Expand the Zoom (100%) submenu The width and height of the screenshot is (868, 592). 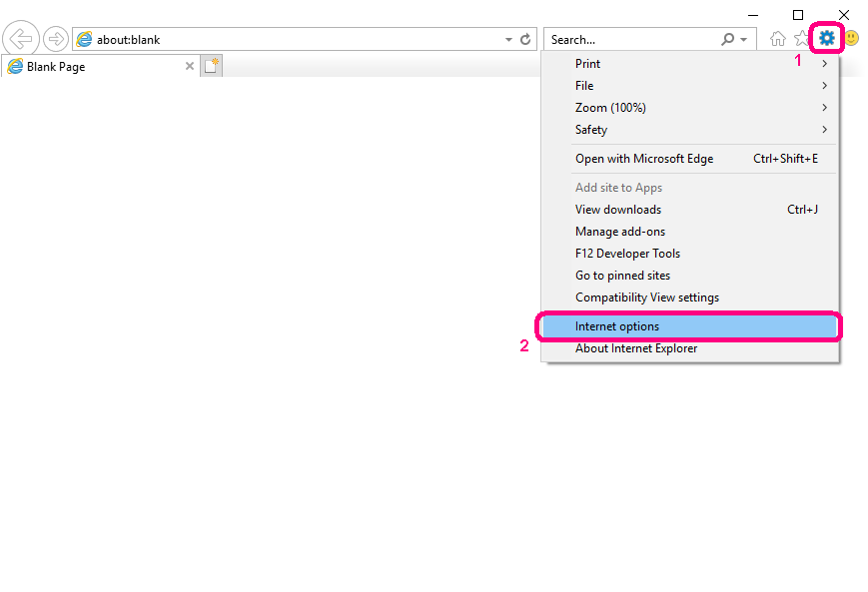click(x=690, y=108)
